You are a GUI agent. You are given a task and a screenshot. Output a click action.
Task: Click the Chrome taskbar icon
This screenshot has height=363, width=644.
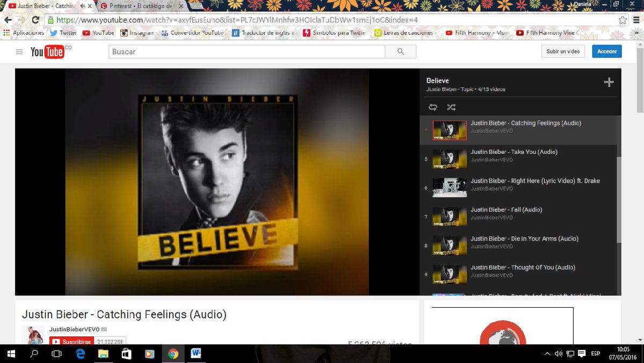click(x=173, y=354)
